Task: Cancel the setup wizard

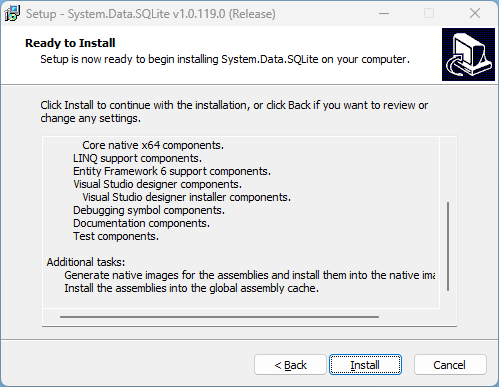Action: tap(450, 365)
